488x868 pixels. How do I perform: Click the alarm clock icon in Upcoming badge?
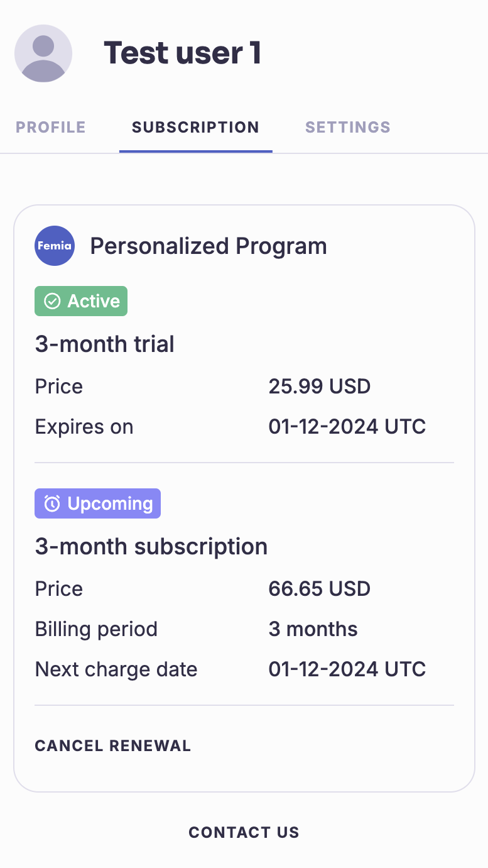(52, 504)
